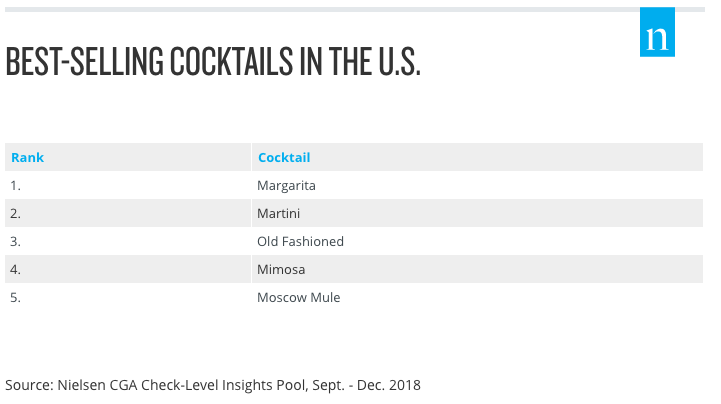Click the 'U.S.' text in heading

[399, 61]
